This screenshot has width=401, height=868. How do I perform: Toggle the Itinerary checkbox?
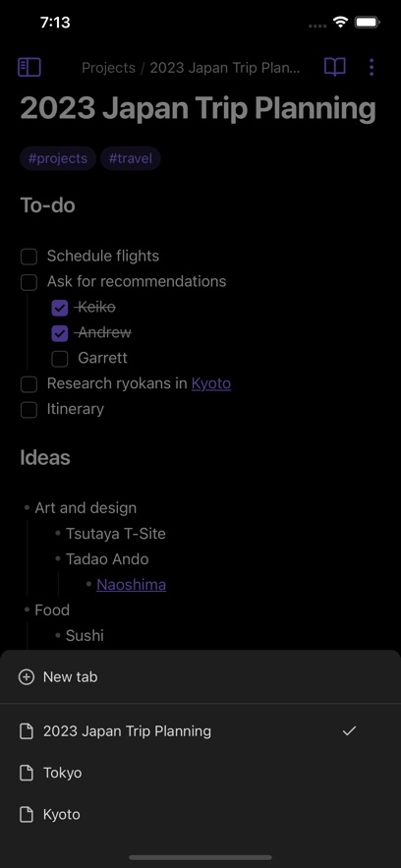[29, 410]
